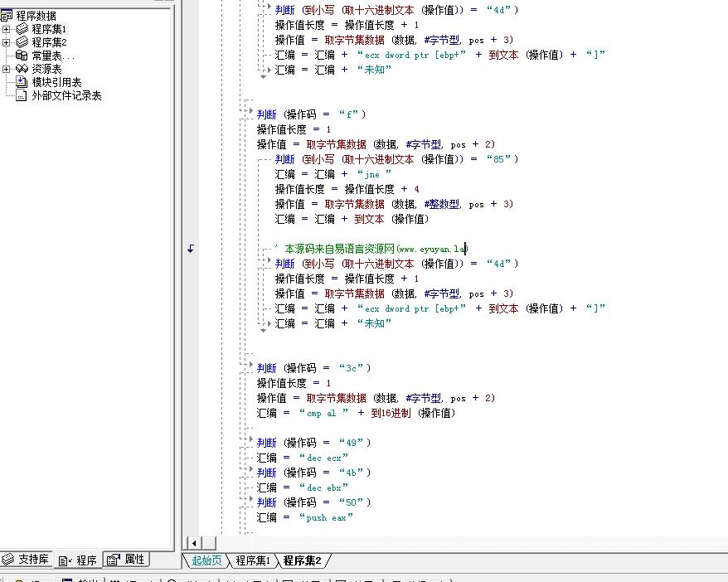This screenshot has width=728, height=582.
Task: Expand the 程序集2 tree node
Action: tap(7, 42)
